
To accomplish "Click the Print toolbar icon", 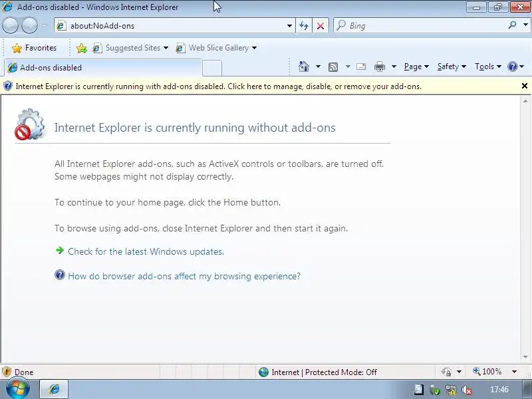I will click(379, 66).
